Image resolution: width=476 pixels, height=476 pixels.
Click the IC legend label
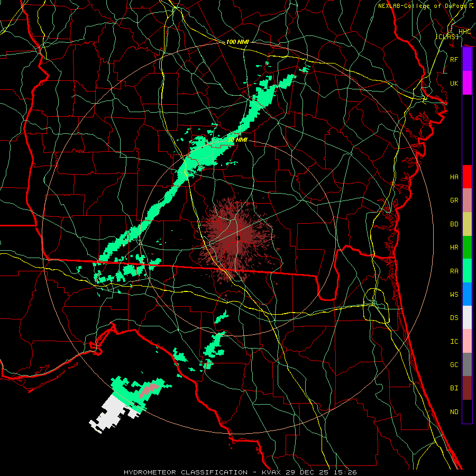[x=454, y=341]
